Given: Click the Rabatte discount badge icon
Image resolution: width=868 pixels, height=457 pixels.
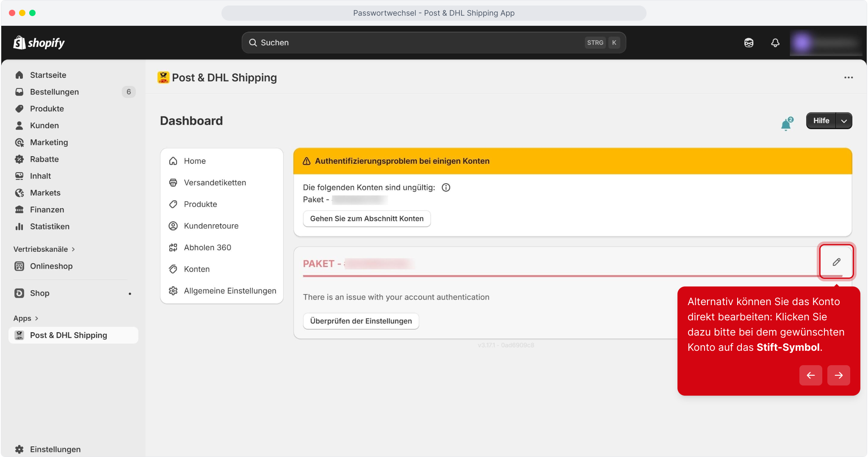Looking at the screenshot, I should pos(19,159).
